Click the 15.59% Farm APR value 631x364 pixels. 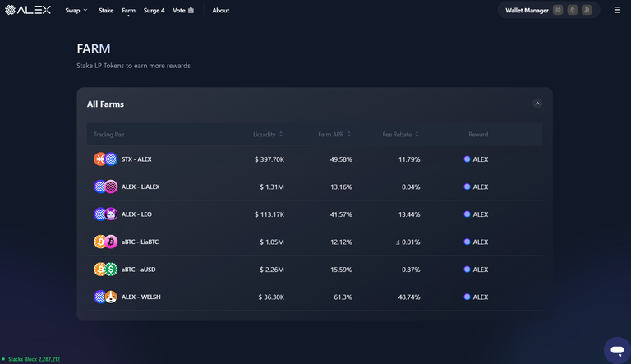point(341,270)
